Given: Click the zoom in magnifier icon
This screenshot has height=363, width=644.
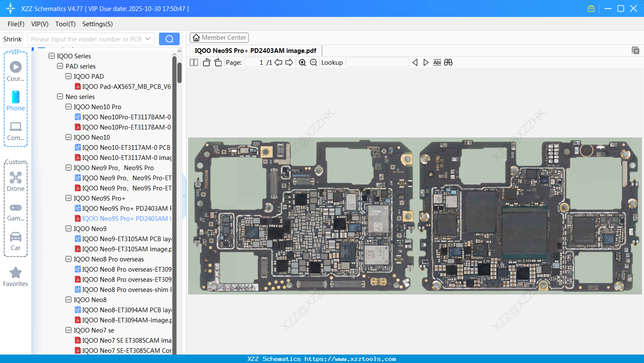Looking at the screenshot, I should [302, 63].
